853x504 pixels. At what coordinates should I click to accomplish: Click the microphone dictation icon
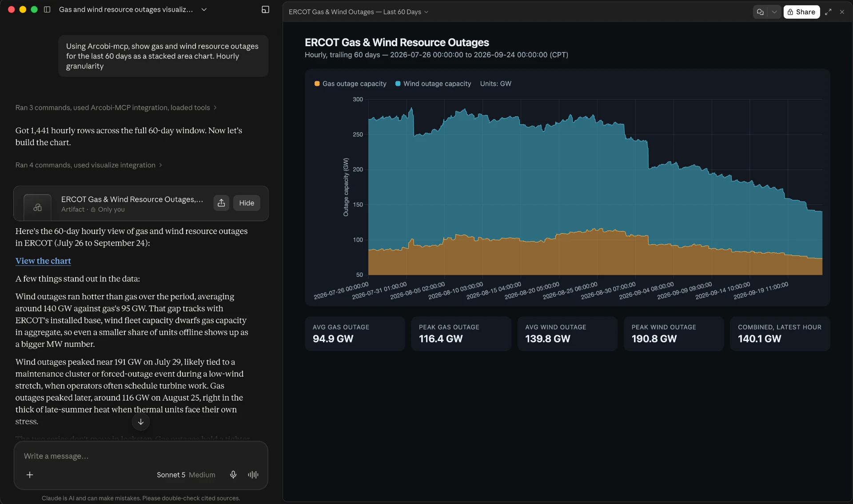(x=233, y=475)
